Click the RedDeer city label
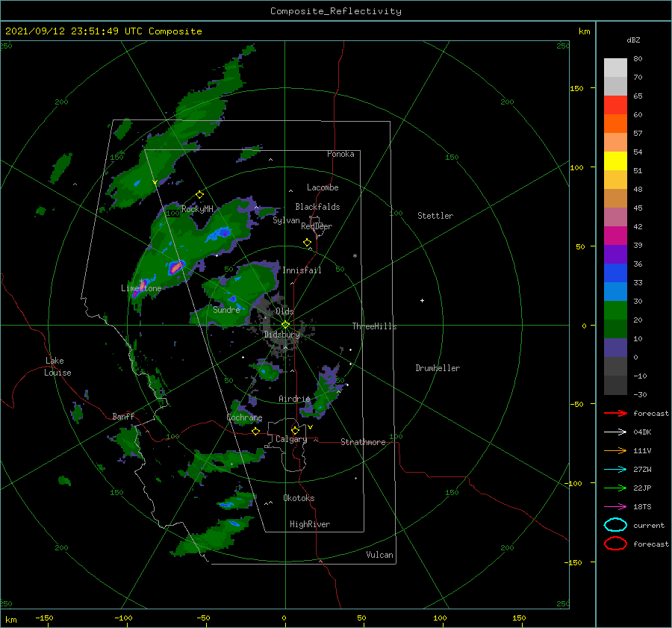The image size is (672, 628). tap(317, 226)
